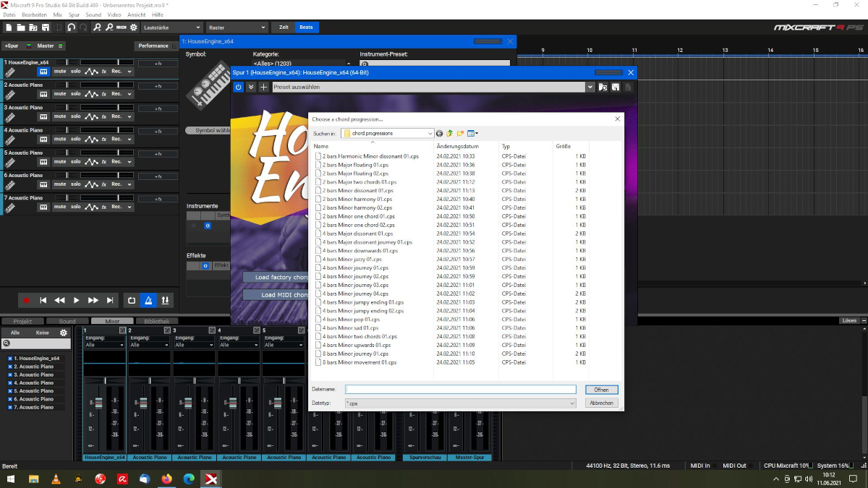Switch to the Bibliothek tab
Screen dimensions: 868x488
(156, 321)
